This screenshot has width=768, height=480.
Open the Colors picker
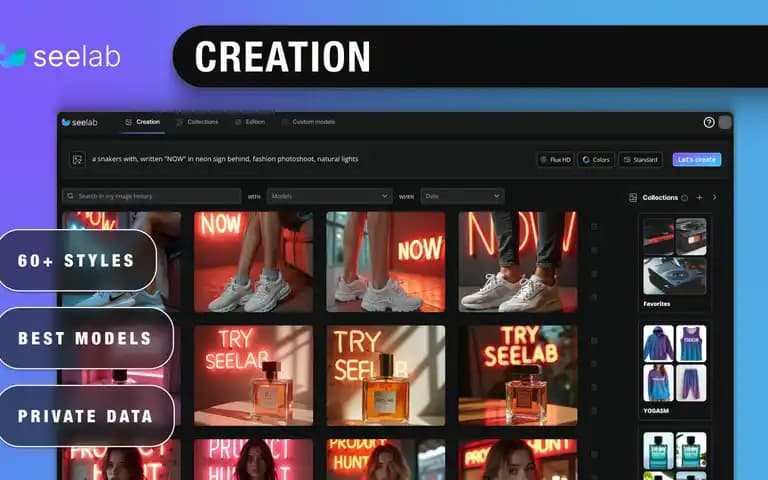point(596,160)
